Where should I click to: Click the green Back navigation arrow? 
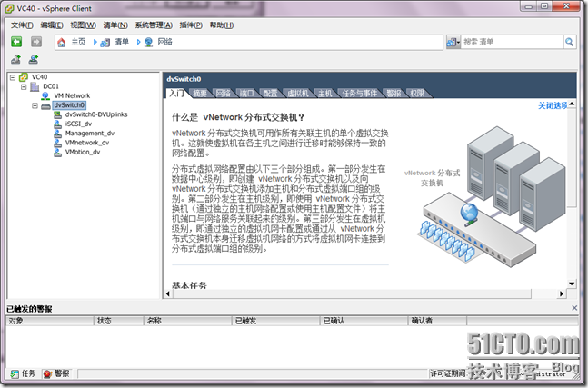[x=16, y=42]
